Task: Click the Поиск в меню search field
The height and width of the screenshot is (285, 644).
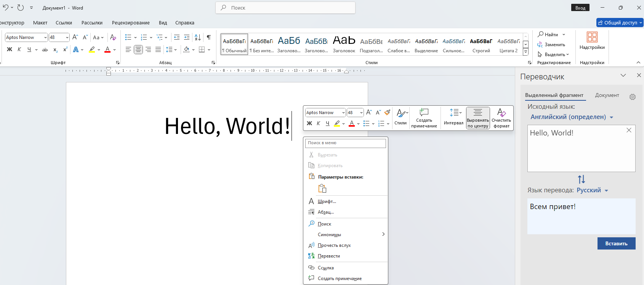Action: click(345, 143)
